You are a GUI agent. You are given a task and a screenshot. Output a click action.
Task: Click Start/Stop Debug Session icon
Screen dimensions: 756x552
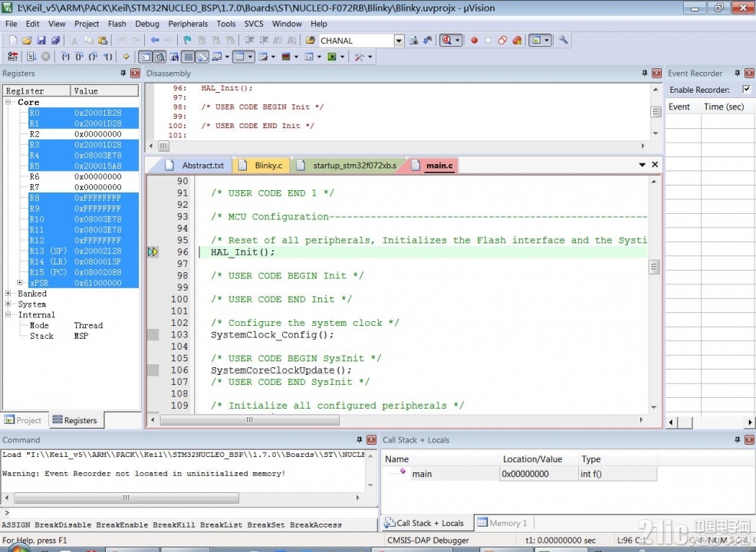(447, 41)
